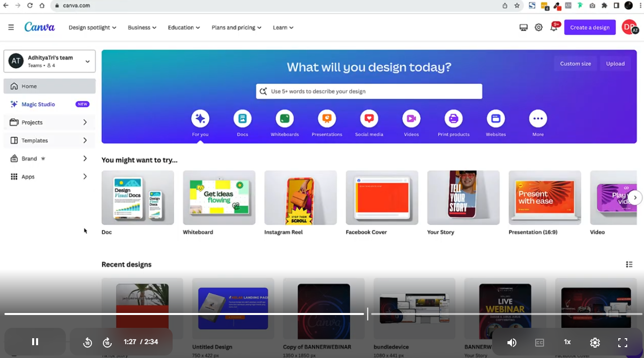Open the Your Story thumbnail
The height and width of the screenshot is (358, 644).
[463, 198]
